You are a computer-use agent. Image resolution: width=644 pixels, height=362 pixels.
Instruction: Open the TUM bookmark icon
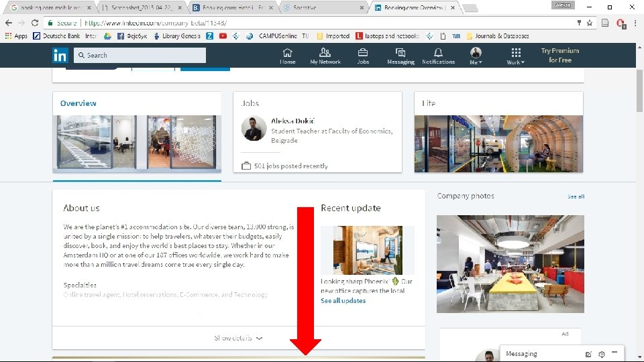pos(456,36)
